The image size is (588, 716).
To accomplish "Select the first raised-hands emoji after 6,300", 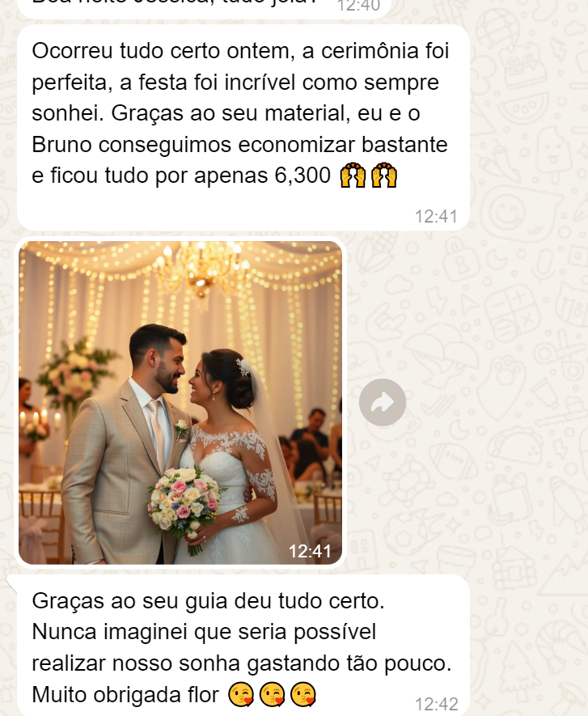I will (353, 176).
